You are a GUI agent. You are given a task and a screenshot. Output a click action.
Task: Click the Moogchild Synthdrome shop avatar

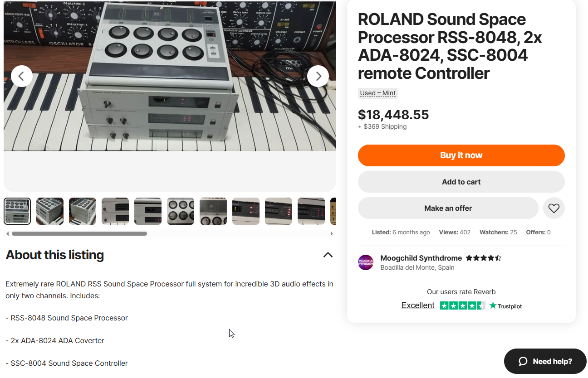click(x=366, y=262)
